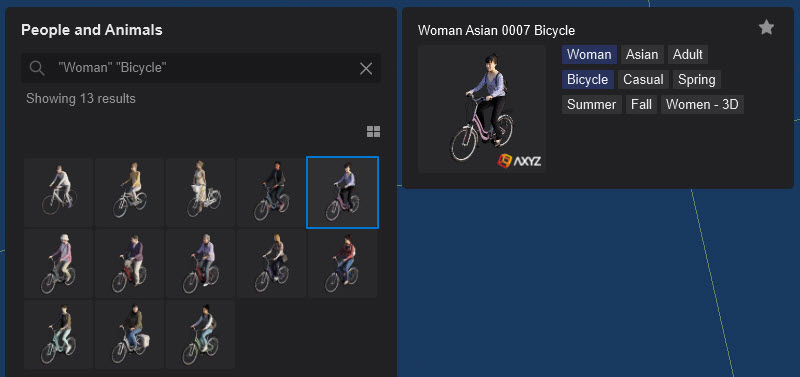Select thumbnail of woman in black jacket
800x377 pixels.
point(271,192)
